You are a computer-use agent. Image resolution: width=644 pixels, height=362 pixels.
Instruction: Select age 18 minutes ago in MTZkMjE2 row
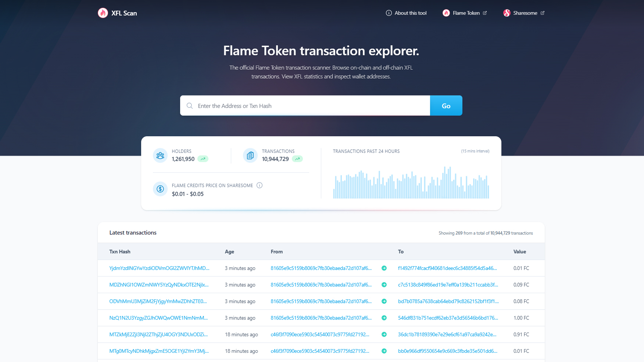241,334
